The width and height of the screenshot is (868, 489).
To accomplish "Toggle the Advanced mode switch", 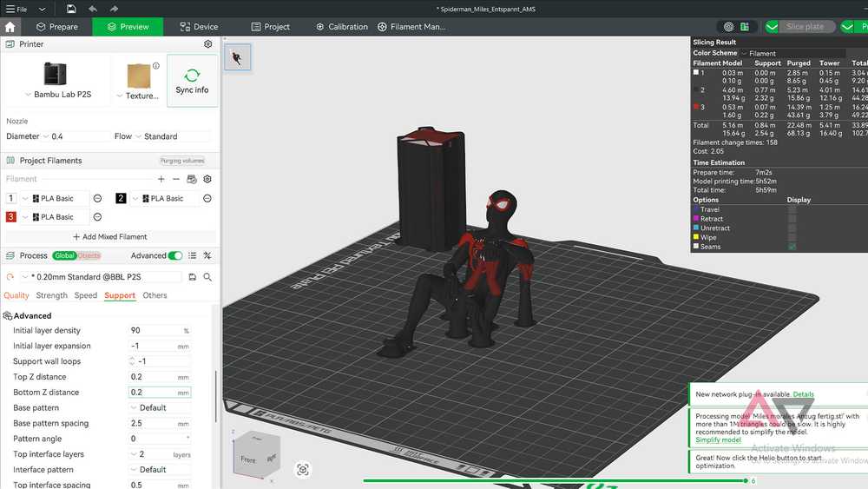I will tap(175, 255).
